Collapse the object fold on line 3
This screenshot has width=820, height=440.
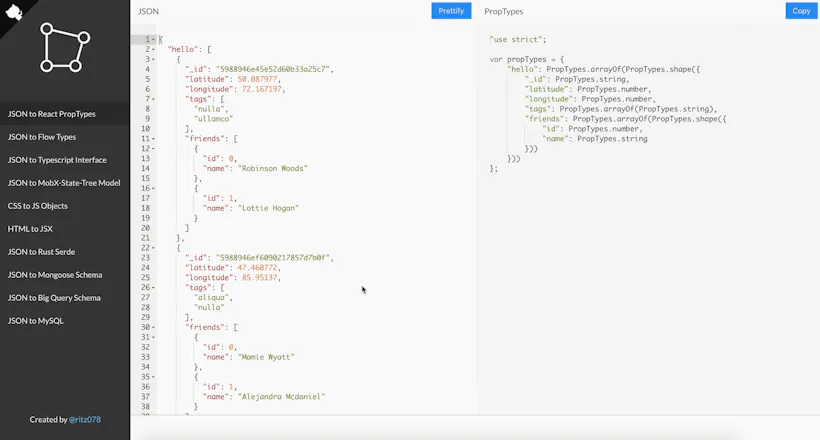[153, 60]
